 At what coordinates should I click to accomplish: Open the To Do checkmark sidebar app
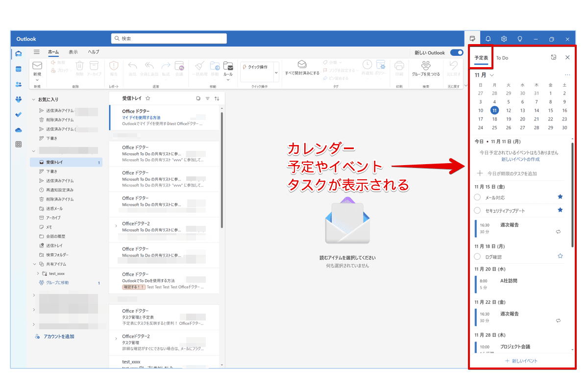click(x=19, y=114)
